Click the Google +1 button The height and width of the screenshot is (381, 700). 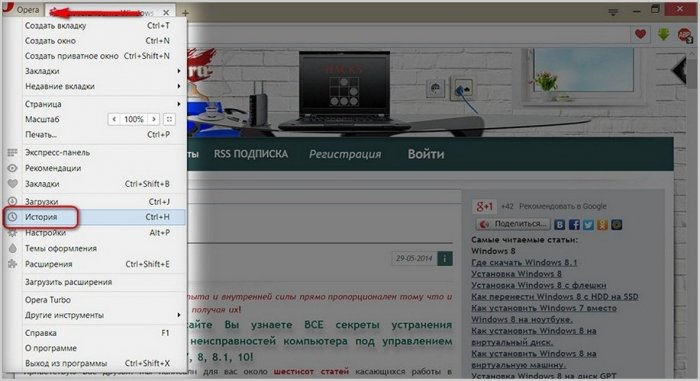click(484, 206)
